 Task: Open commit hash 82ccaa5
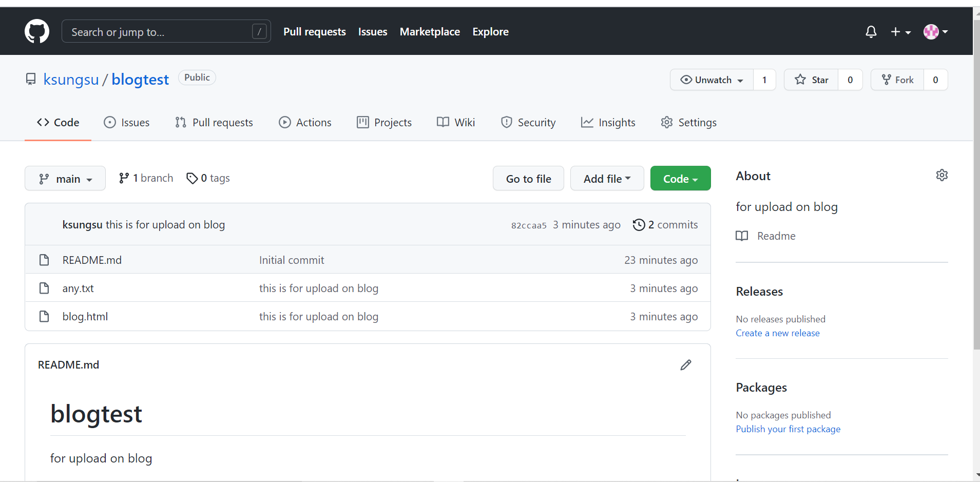[x=529, y=225]
